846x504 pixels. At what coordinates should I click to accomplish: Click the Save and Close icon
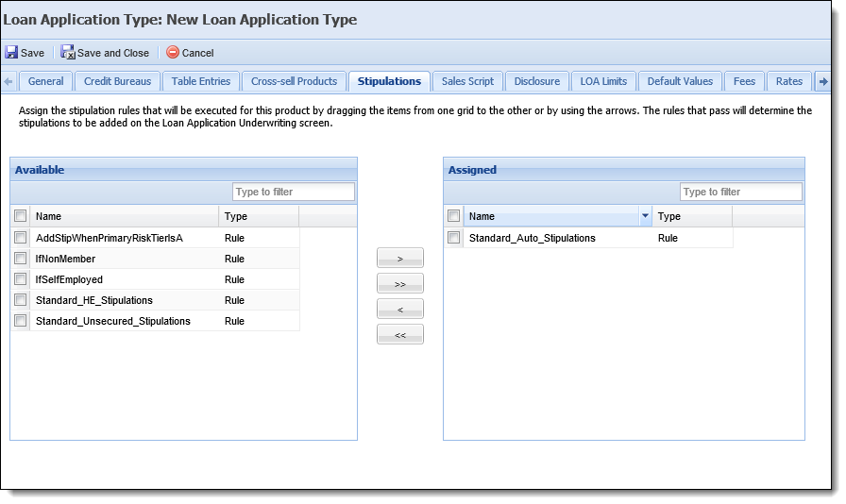68,52
